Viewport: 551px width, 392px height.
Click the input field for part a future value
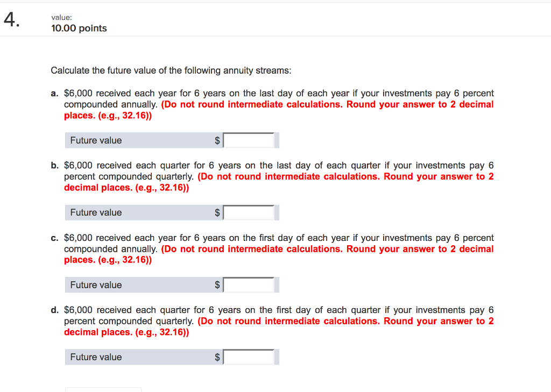(x=249, y=140)
